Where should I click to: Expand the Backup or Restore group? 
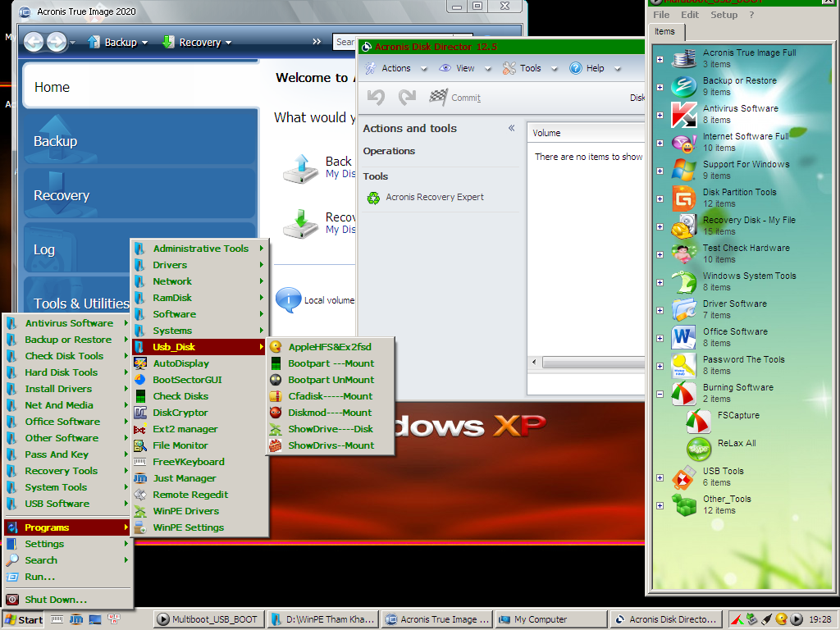(x=660, y=87)
